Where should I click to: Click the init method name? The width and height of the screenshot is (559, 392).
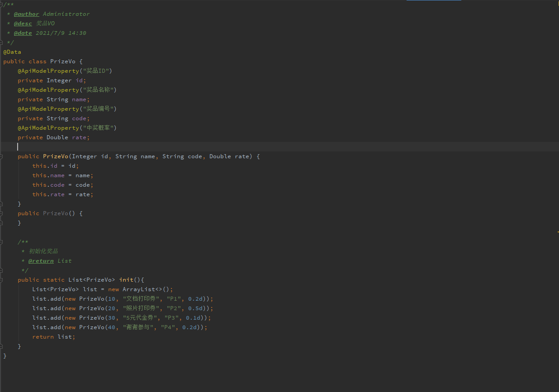tap(126, 280)
